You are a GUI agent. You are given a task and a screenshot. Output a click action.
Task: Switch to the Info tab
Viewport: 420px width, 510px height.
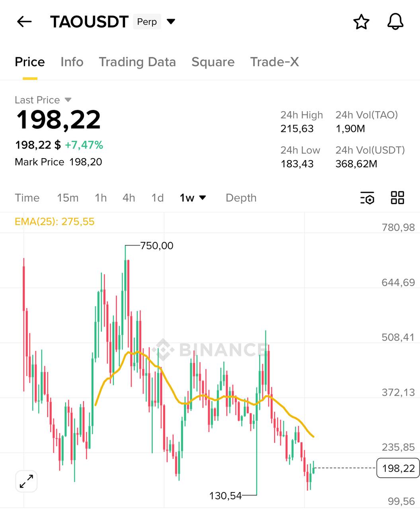pyautogui.click(x=72, y=62)
